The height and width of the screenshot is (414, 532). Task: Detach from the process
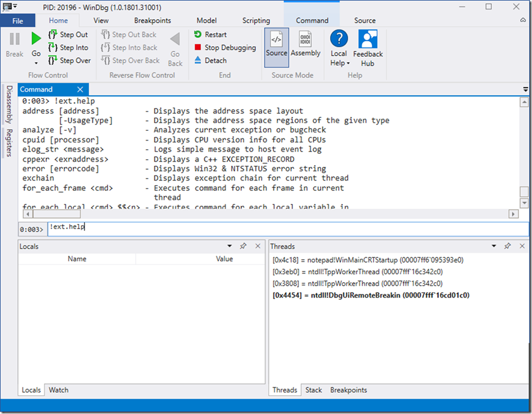coord(210,61)
